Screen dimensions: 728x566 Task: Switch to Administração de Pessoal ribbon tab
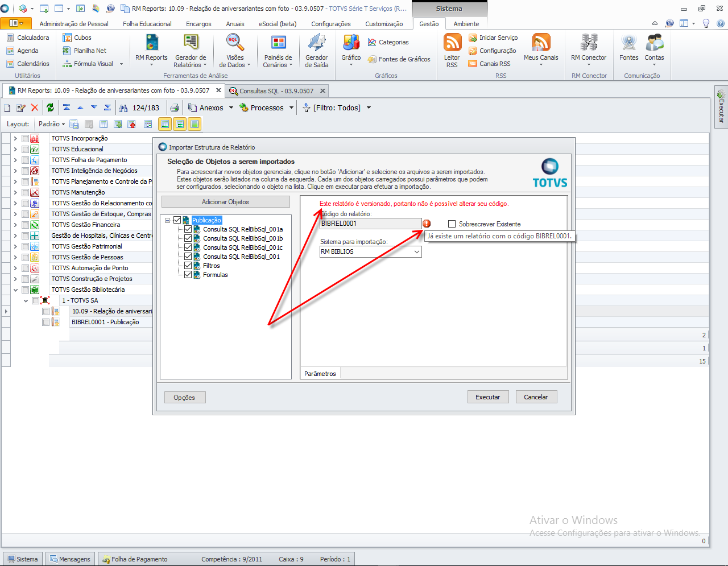[x=74, y=24]
